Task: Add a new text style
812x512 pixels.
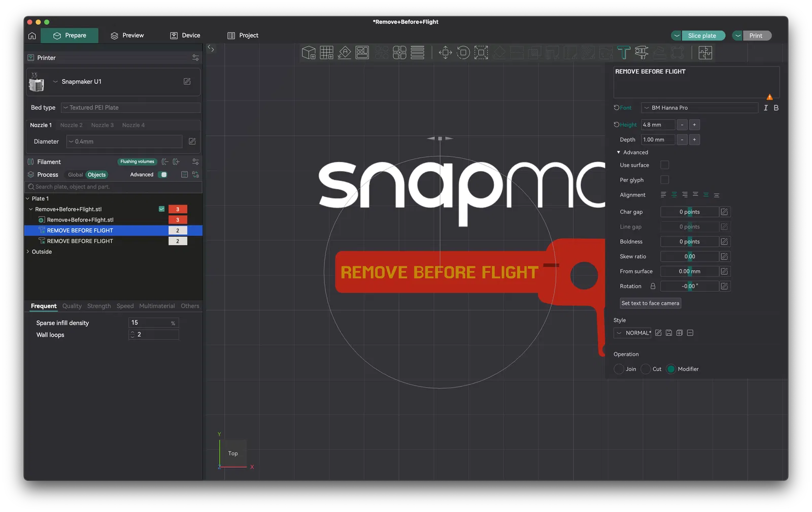Action: coord(680,333)
